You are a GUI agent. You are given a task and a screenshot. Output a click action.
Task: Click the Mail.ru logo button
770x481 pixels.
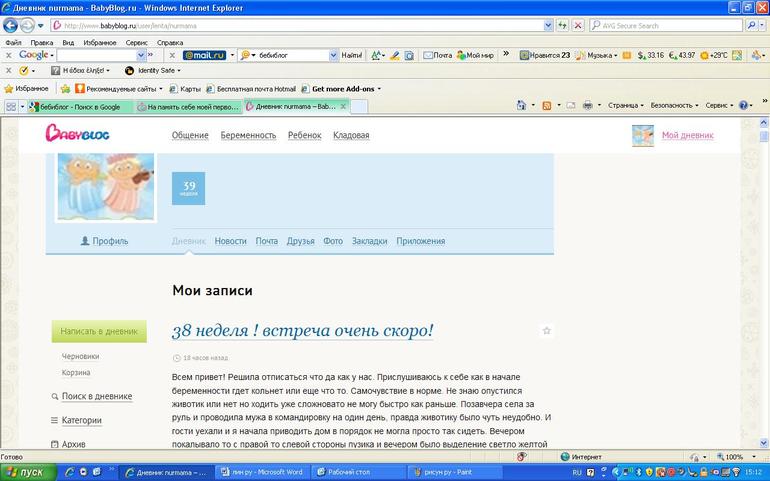click(204, 56)
